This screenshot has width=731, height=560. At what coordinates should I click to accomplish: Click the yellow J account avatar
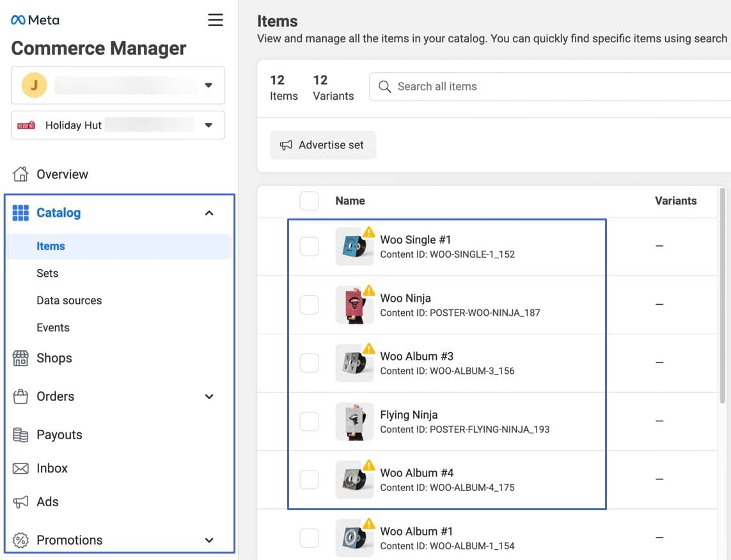point(34,85)
